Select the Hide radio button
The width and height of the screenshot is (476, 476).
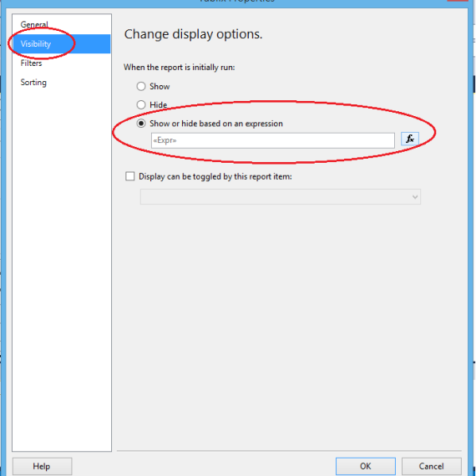(141, 105)
